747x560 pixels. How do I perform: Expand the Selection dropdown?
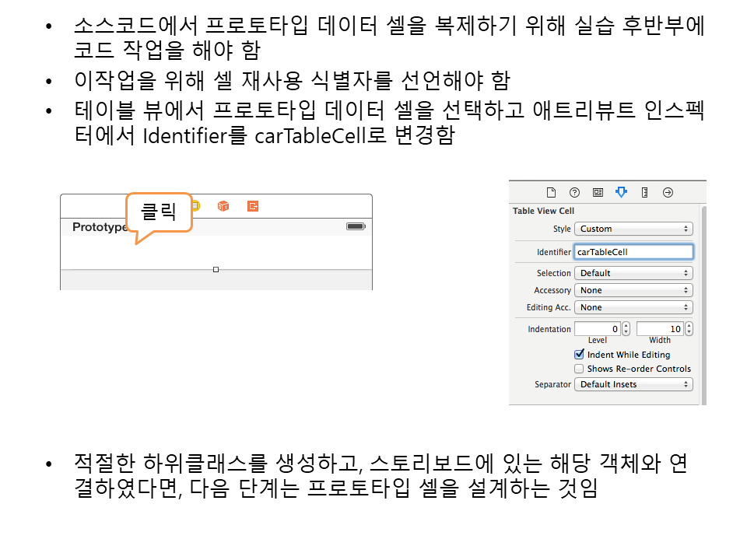pyautogui.click(x=633, y=273)
